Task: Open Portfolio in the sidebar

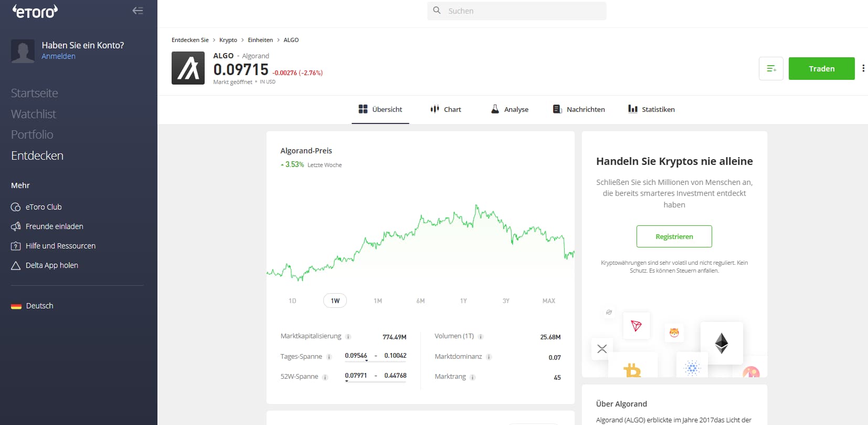Action: tap(32, 134)
